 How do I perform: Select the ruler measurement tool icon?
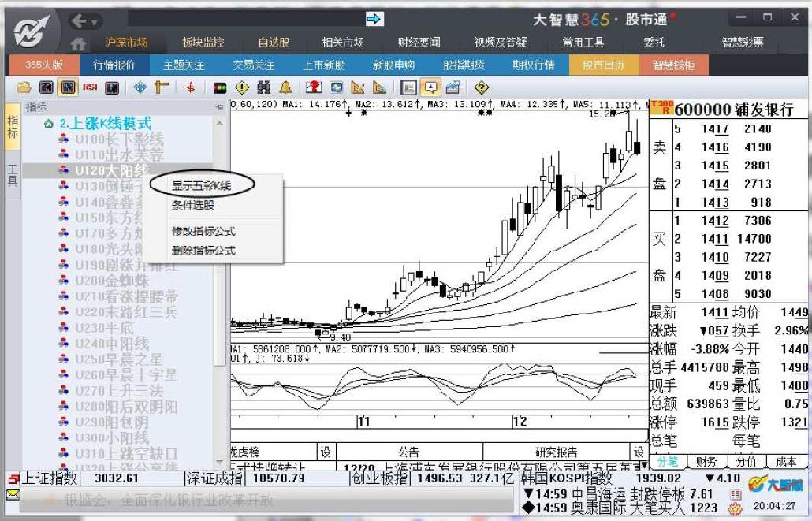tap(162, 87)
